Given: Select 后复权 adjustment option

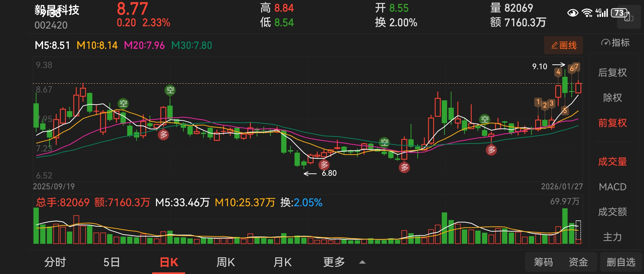Looking at the screenshot, I should point(612,73).
